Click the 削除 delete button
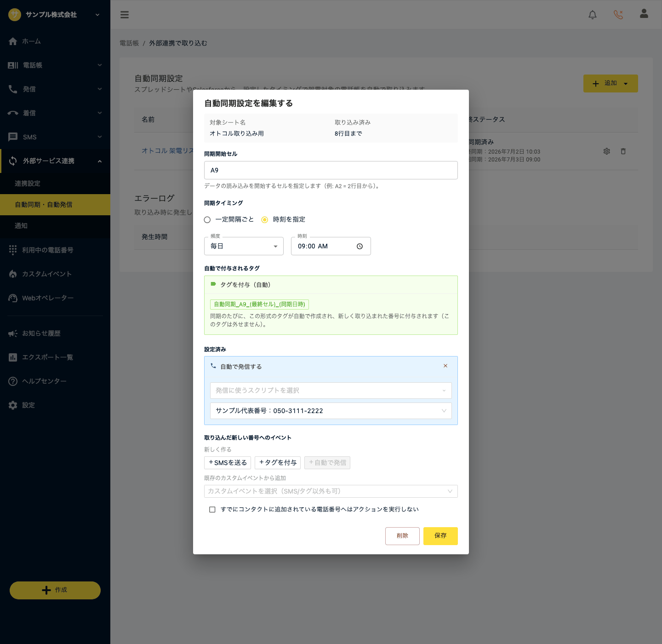 click(x=402, y=536)
